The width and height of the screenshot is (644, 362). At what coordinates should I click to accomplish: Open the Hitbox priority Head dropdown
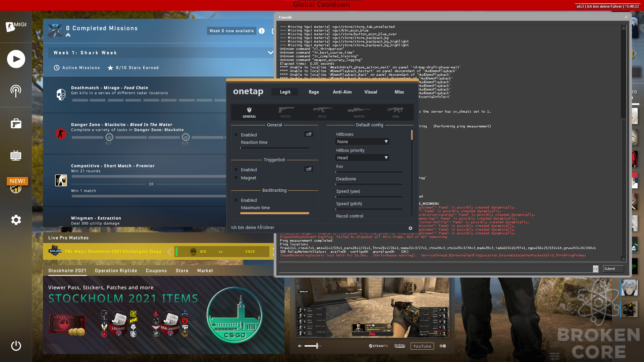(362, 158)
